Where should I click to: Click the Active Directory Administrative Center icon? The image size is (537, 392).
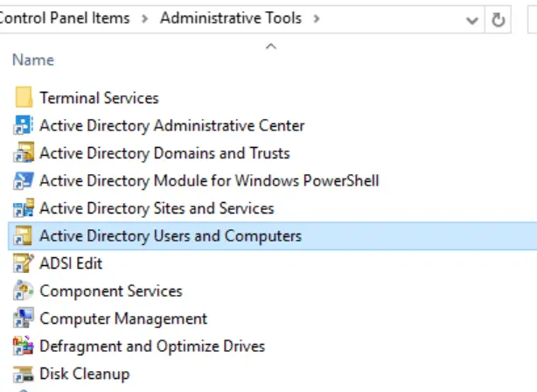(24, 125)
